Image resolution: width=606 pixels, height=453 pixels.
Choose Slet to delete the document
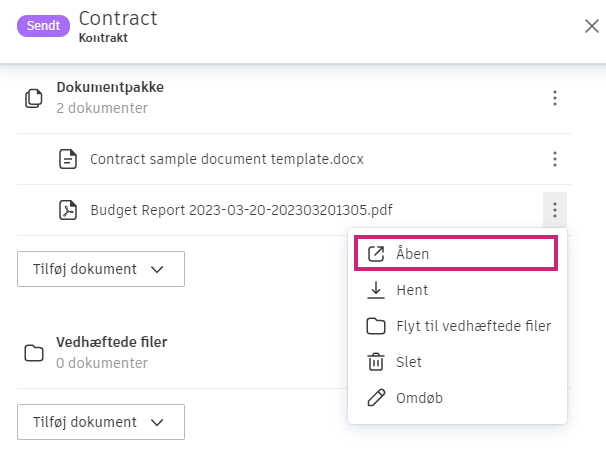tap(409, 362)
